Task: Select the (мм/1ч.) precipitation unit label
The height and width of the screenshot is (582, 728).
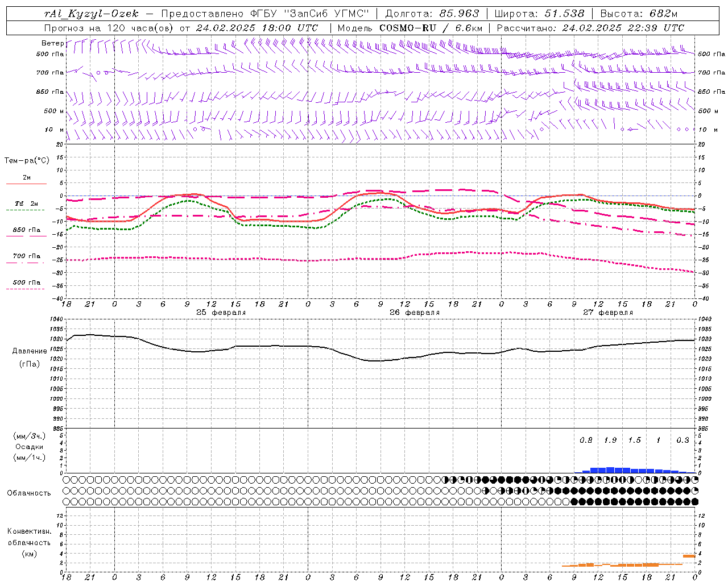Action: tap(30, 458)
